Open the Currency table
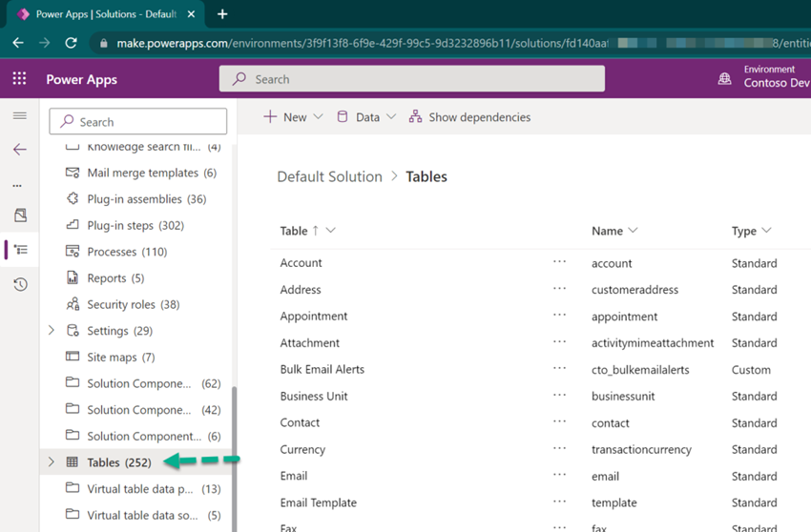Viewport: 811px width, 532px height. coord(302,449)
